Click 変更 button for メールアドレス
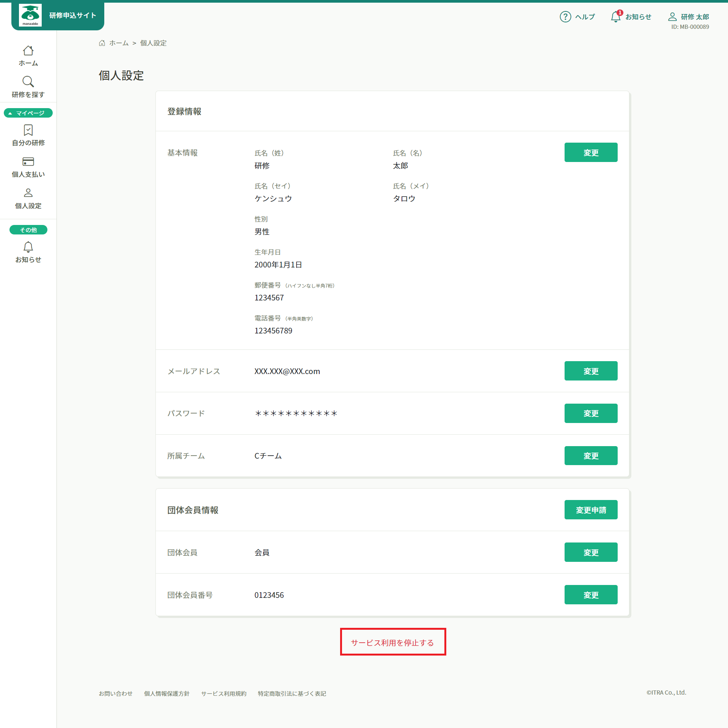 coord(591,371)
